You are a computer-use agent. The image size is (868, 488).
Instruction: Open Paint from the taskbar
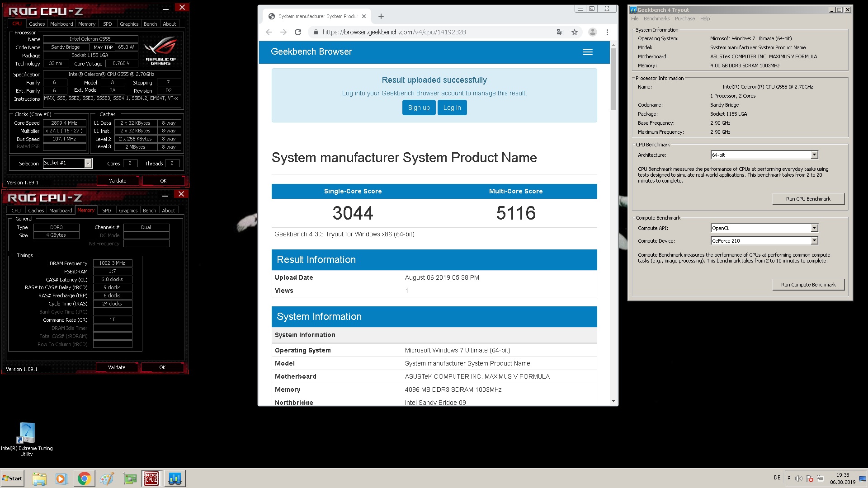(x=107, y=479)
